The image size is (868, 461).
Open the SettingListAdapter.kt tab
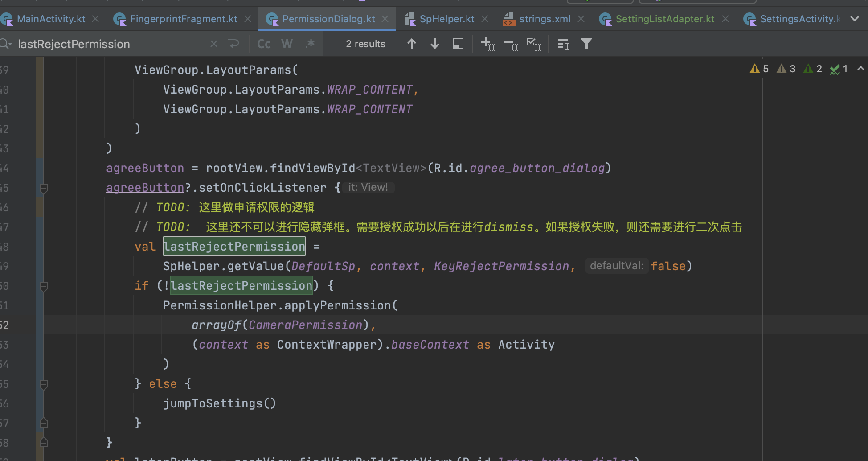coord(657,19)
